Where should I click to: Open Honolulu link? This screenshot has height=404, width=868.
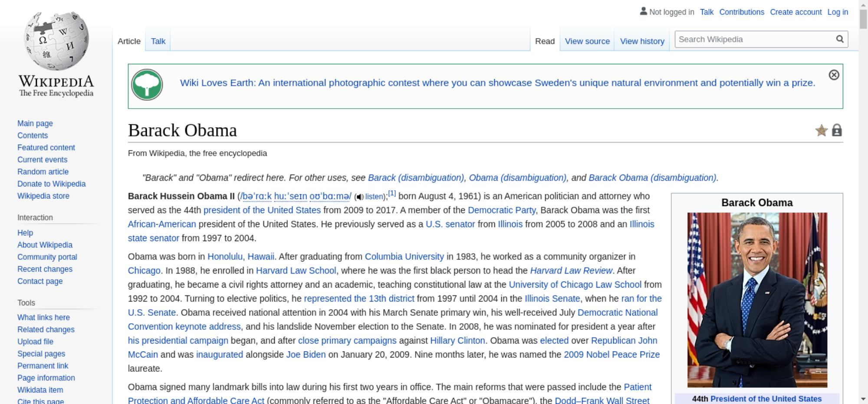pyautogui.click(x=225, y=257)
